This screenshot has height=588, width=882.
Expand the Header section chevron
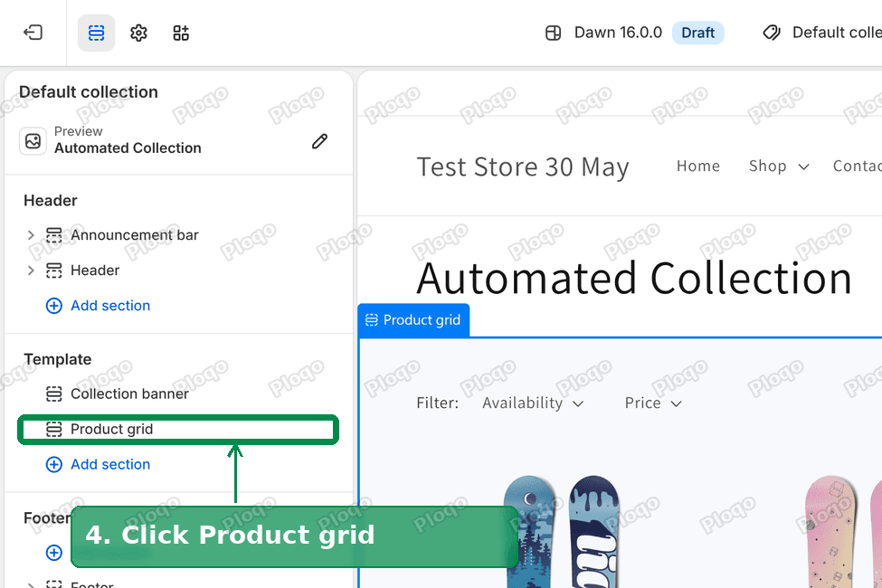pos(31,270)
